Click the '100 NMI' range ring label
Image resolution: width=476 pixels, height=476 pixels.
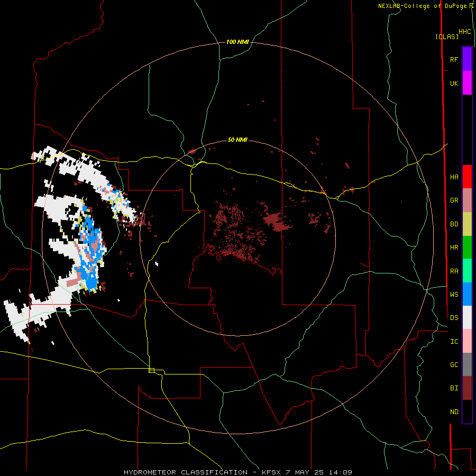237,42
